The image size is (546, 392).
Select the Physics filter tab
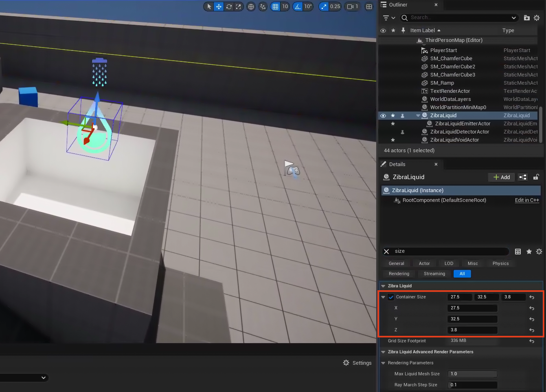click(500, 263)
